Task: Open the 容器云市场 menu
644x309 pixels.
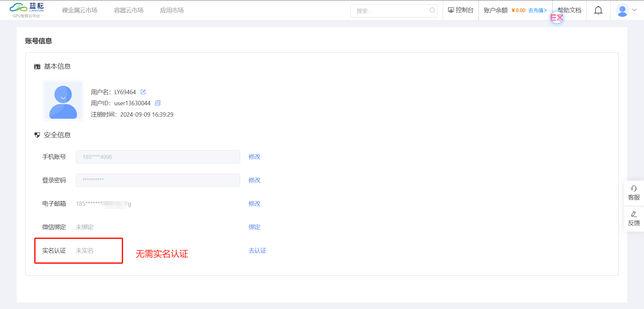Action: click(129, 10)
